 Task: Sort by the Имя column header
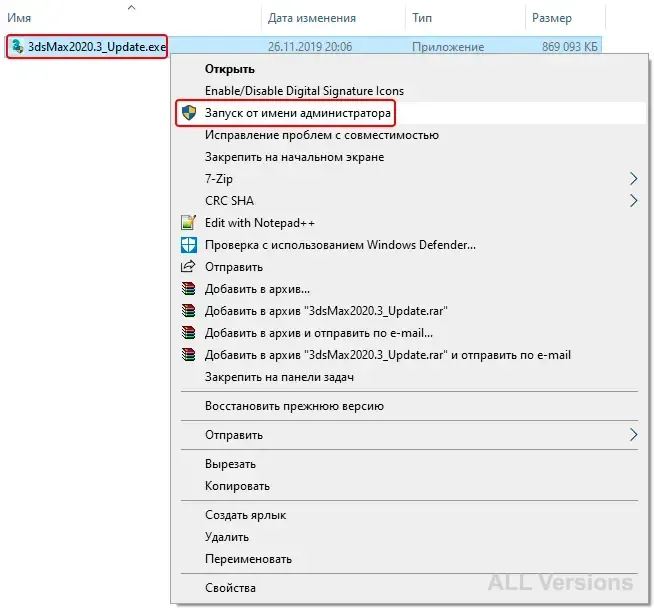[x=19, y=18]
